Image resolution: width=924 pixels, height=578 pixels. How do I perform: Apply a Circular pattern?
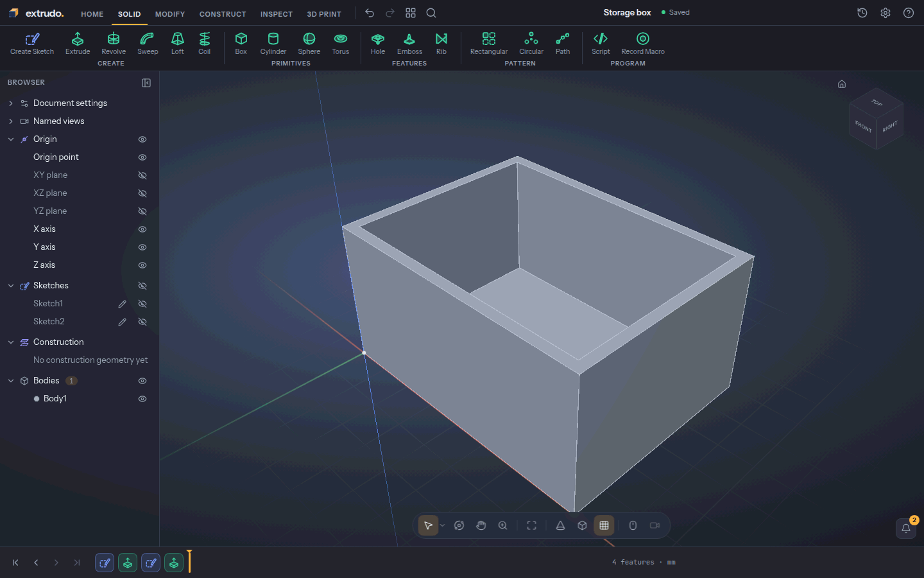tap(531, 44)
